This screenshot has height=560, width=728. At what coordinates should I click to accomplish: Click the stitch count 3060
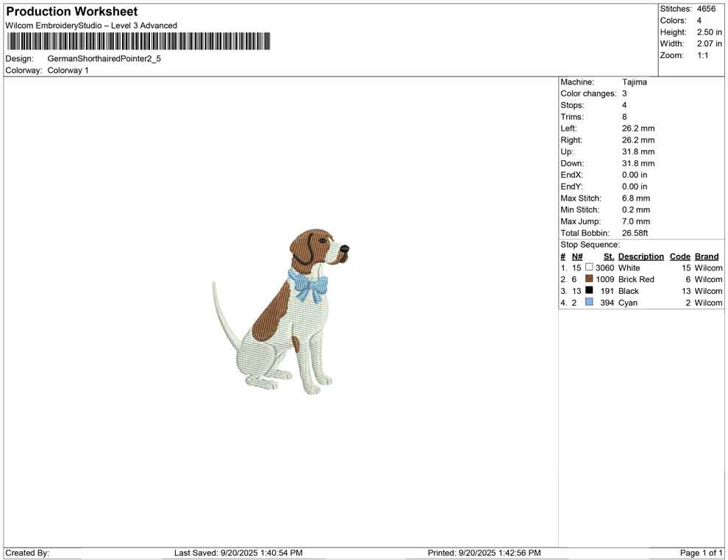click(x=605, y=268)
